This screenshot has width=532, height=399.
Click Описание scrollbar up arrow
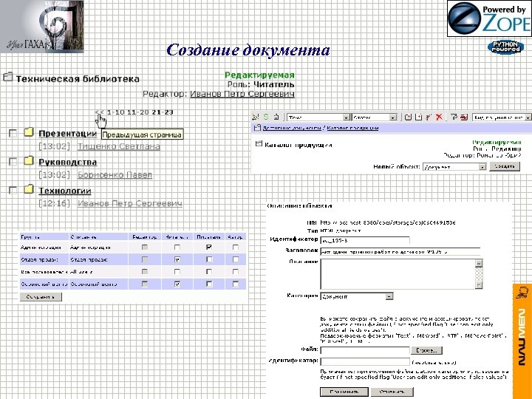click(x=479, y=263)
